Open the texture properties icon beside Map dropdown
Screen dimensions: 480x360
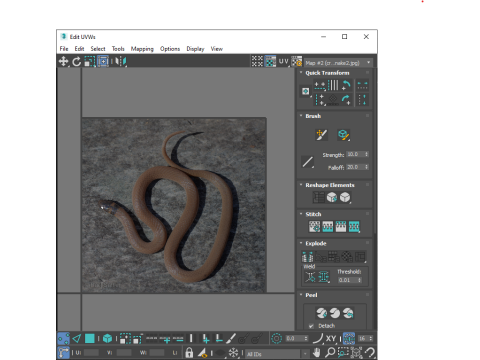pyautogui.click(x=297, y=61)
